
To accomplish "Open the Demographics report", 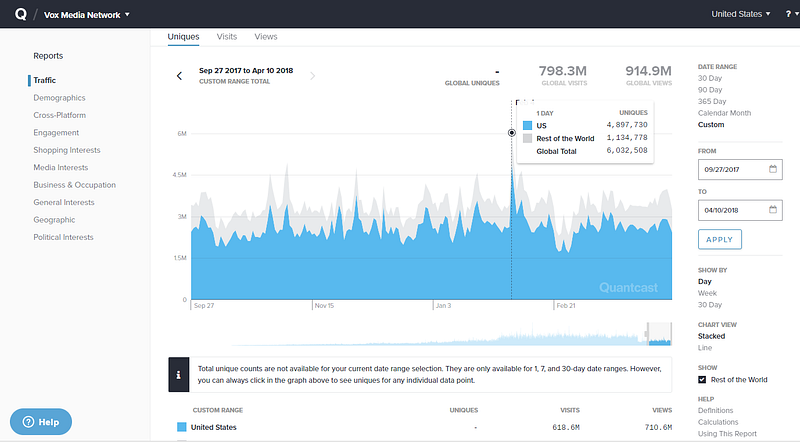I will pos(59,97).
